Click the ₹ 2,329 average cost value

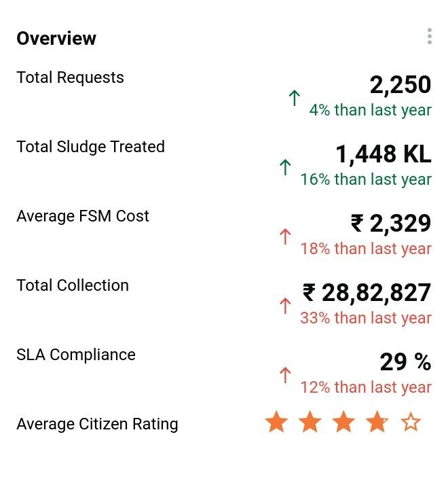(390, 224)
